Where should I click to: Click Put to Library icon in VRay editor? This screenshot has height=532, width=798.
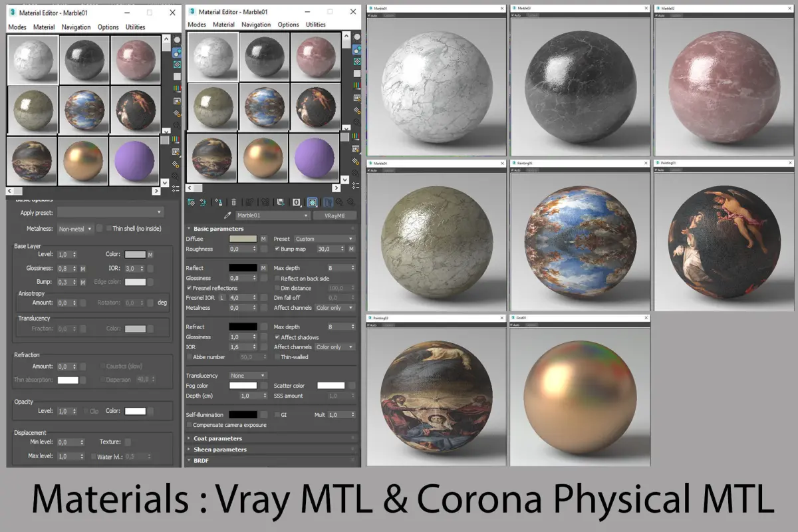(x=281, y=202)
